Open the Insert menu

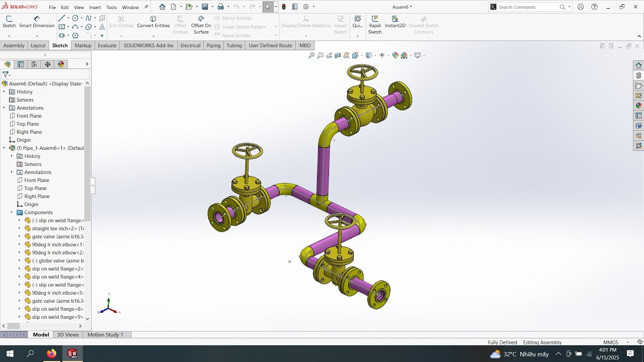coord(95,8)
